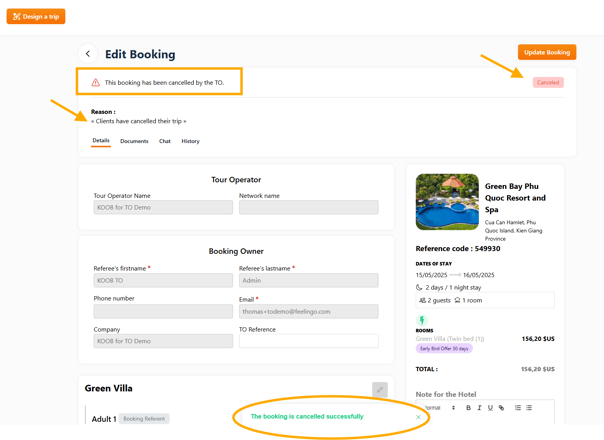This screenshot has height=440, width=604.
Task: Open the History tab
Action: (190, 141)
